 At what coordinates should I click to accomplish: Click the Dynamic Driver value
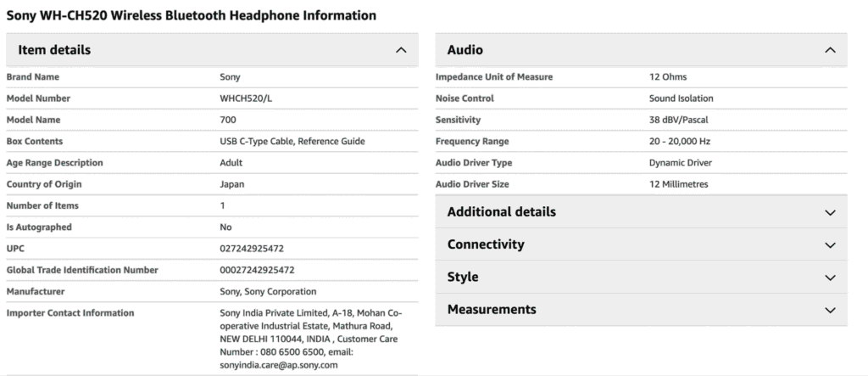[681, 163]
